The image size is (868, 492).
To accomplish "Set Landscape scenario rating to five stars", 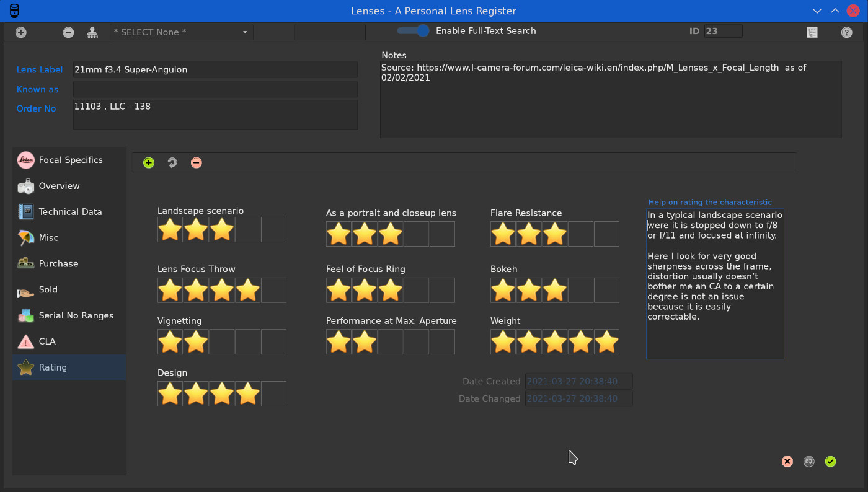I will 273,230.
